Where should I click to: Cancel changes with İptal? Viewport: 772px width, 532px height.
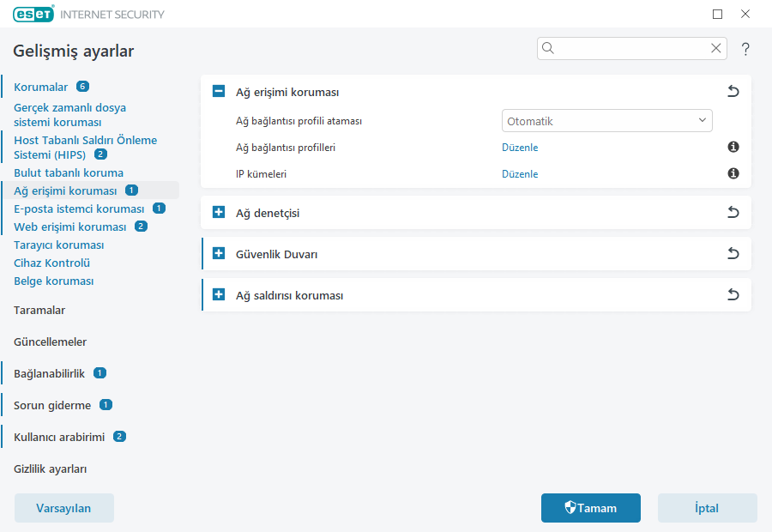707,508
